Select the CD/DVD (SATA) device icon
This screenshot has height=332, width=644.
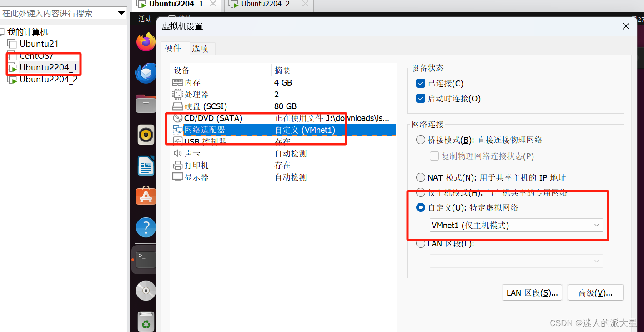click(x=178, y=118)
